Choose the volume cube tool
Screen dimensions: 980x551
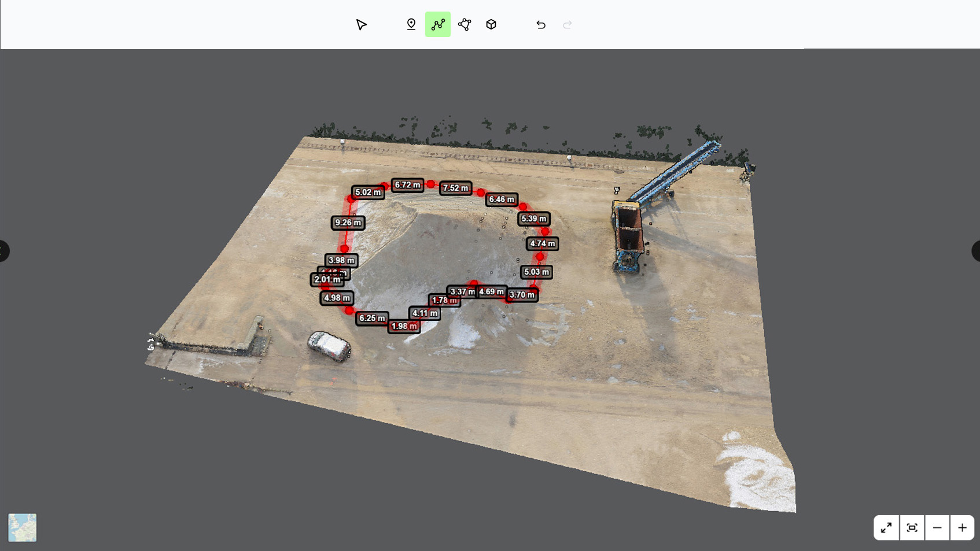coord(491,25)
